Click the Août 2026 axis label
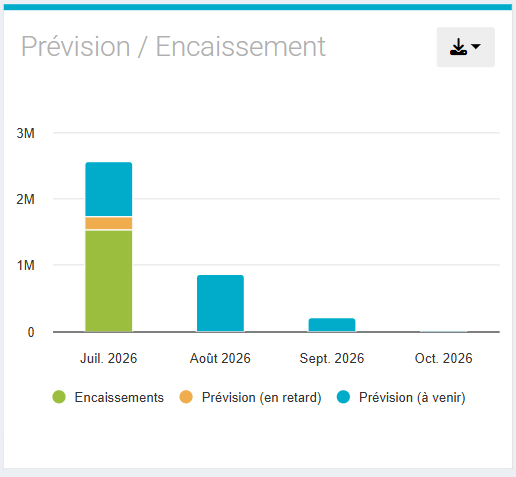The image size is (516, 477). tap(220, 358)
